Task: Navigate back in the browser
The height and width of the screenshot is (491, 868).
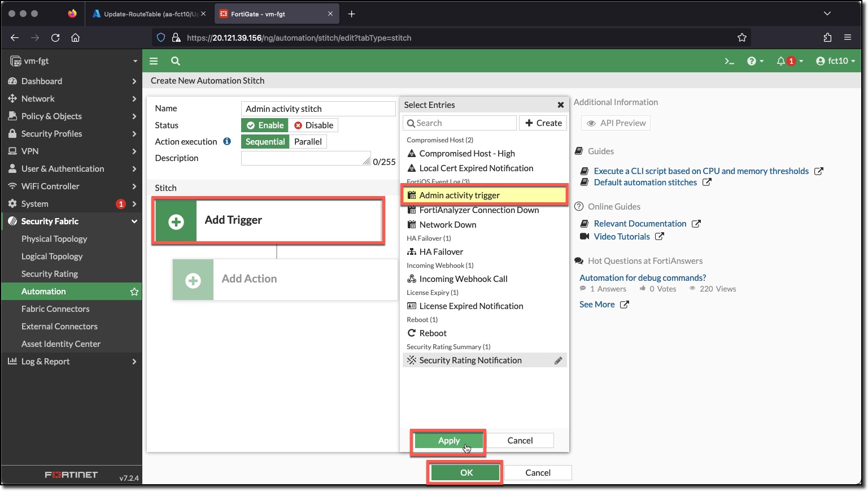Action: [15, 38]
